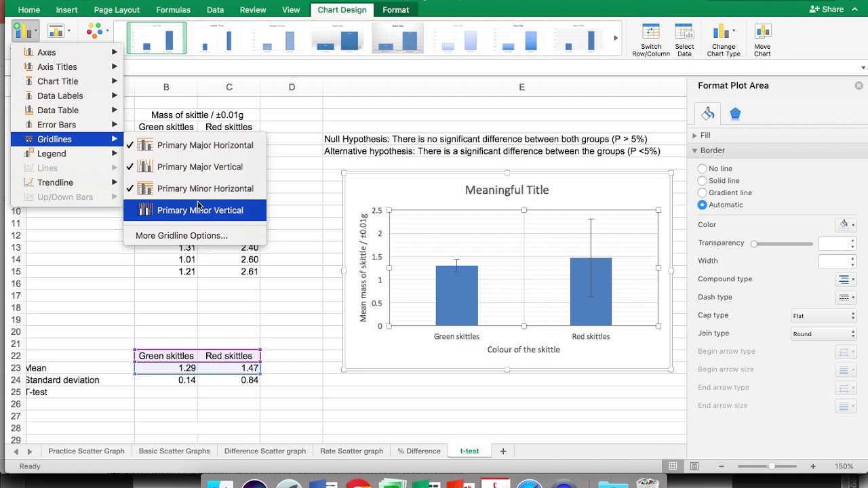Viewport: 868px width, 488px height.
Task: Toggle Primary Major Vertical gridlines
Action: coord(195,167)
